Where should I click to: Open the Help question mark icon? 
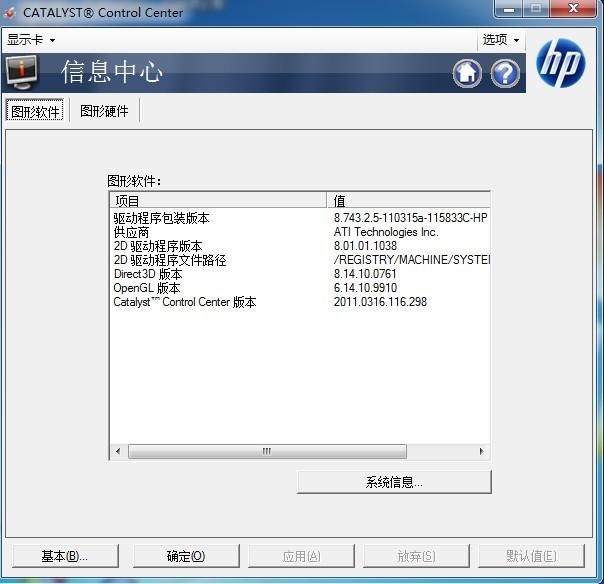tap(505, 73)
